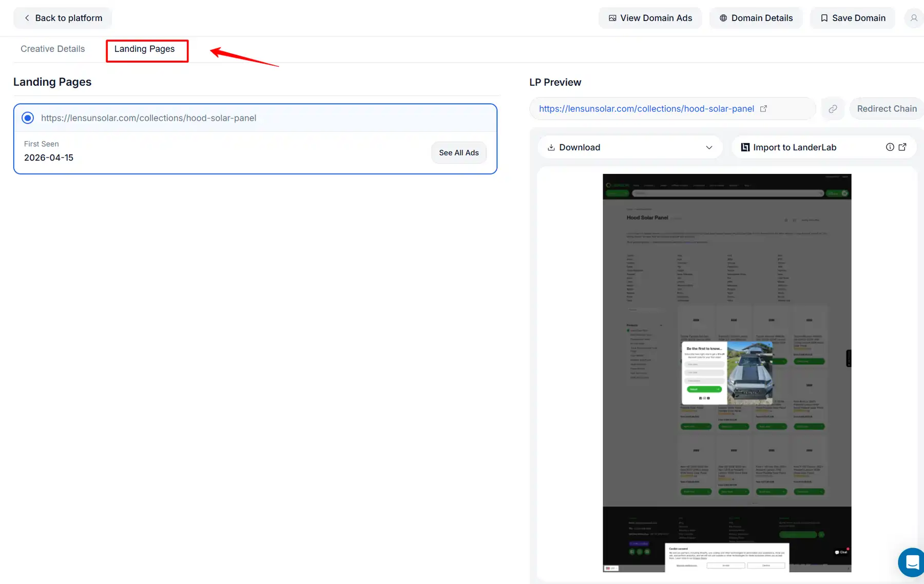Click the Back to platform button
The image size is (924, 584).
62,17
